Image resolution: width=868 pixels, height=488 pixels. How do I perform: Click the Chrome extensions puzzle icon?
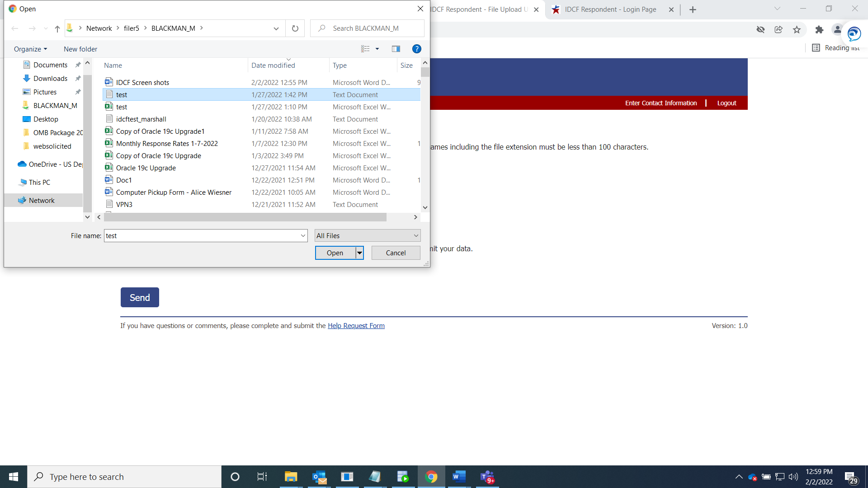click(819, 30)
